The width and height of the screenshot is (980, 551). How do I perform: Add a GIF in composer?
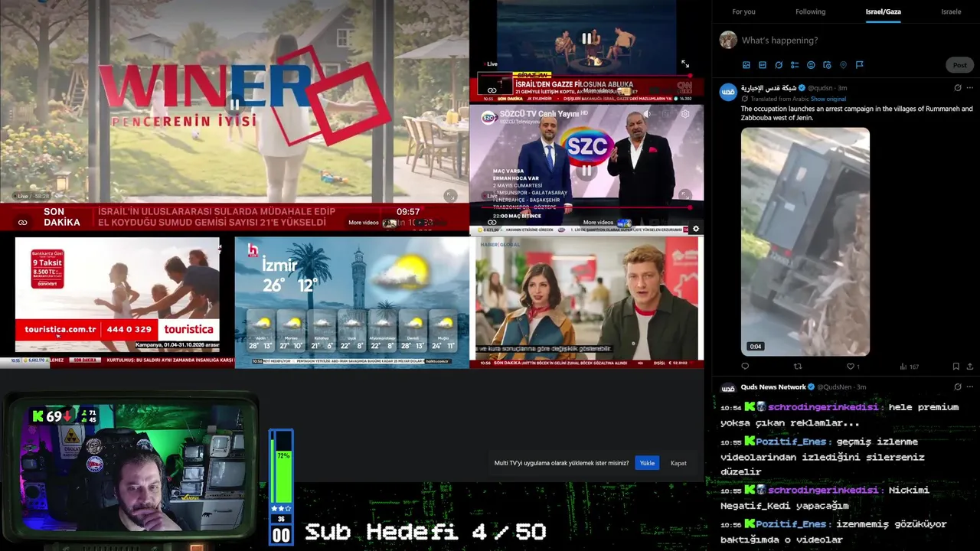[763, 65]
